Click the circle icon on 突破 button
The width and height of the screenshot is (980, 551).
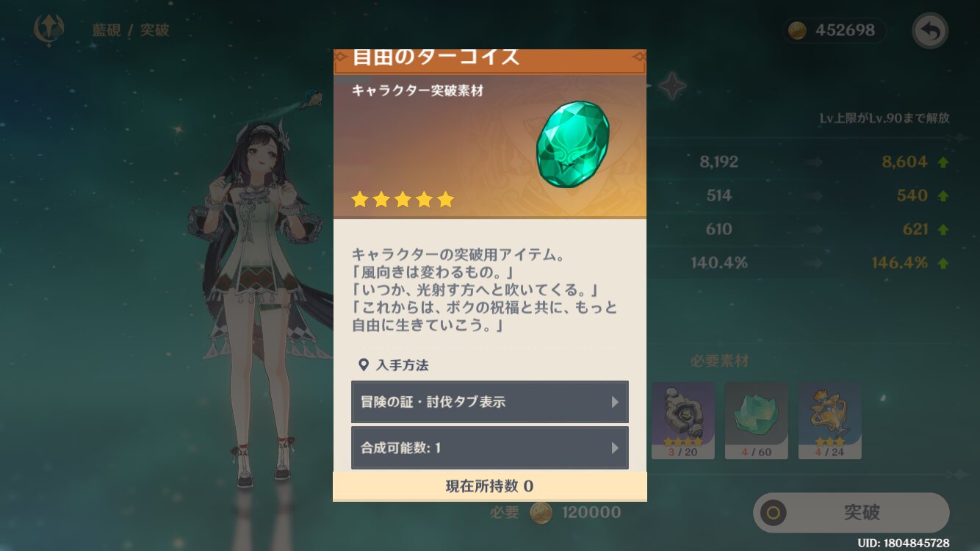tap(773, 512)
